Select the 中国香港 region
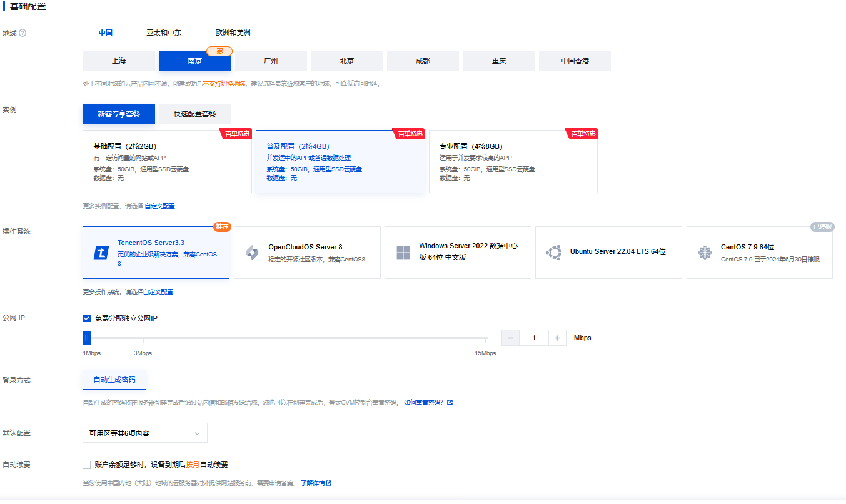Image resolution: width=846 pixels, height=504 pixels. point(575,61)
